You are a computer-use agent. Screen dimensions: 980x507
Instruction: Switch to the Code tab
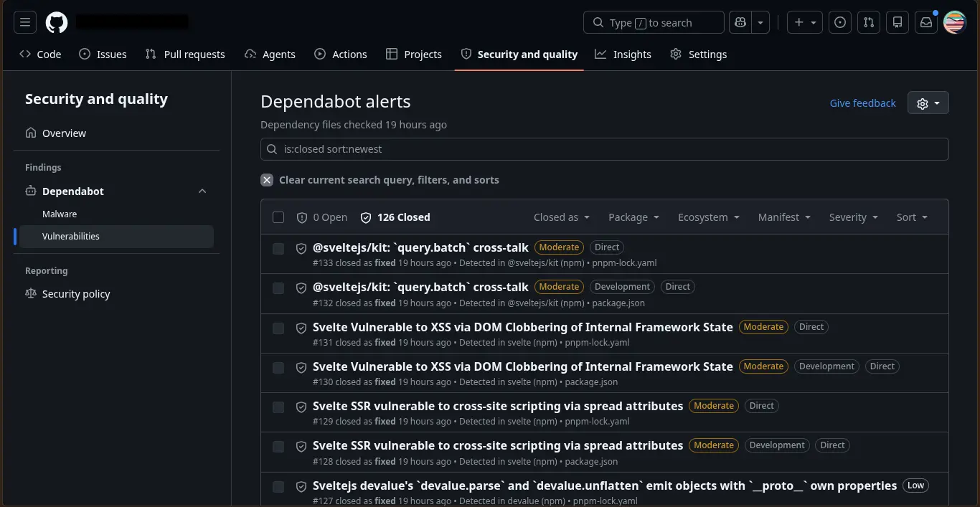click(40, 55)
